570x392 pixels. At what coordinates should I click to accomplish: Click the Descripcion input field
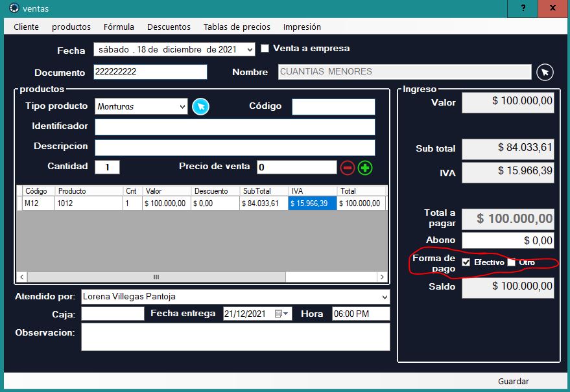pyautogui.click(x=235, y=148)
